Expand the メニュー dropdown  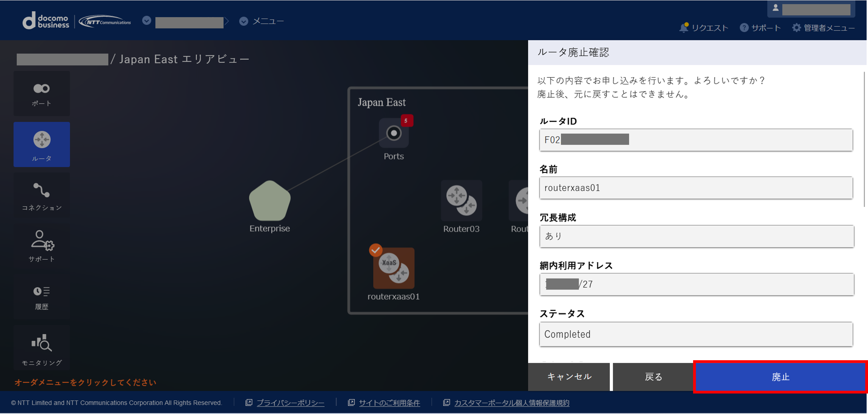pyautogui.click(x=262, y=21)
